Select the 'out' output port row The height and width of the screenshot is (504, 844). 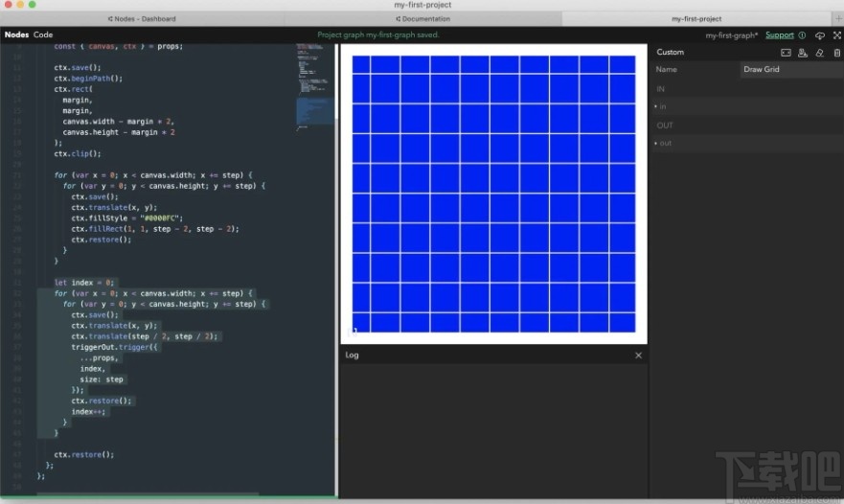(x=748, y=143)
